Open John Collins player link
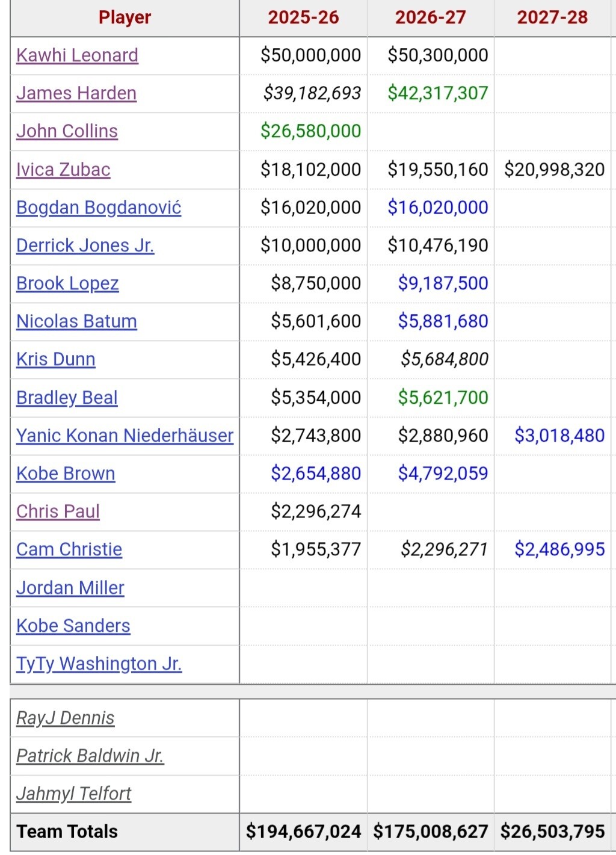The width and height of the screenshot is (616, 855). pos(67,131)
